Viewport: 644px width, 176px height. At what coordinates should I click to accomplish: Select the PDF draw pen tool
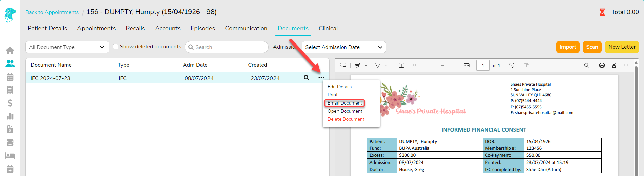click(x=378, y=65)
